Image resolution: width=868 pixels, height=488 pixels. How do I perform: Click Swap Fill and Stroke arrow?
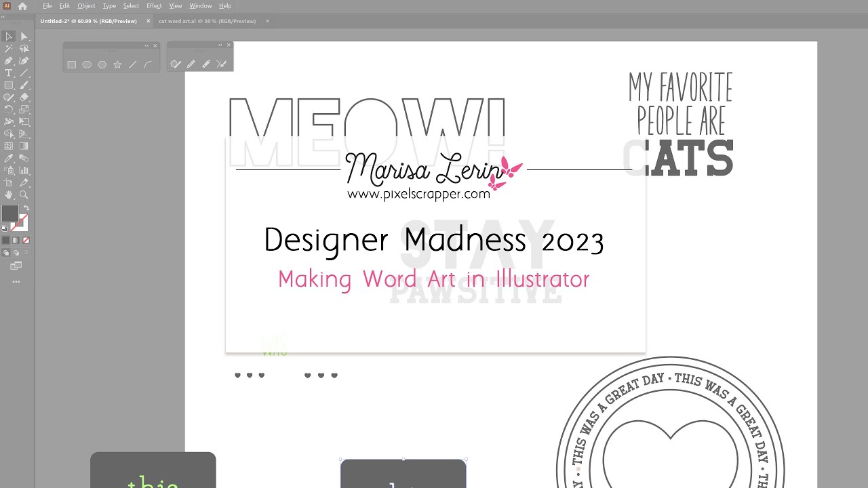pyautogui.click(x=26, y=208)
